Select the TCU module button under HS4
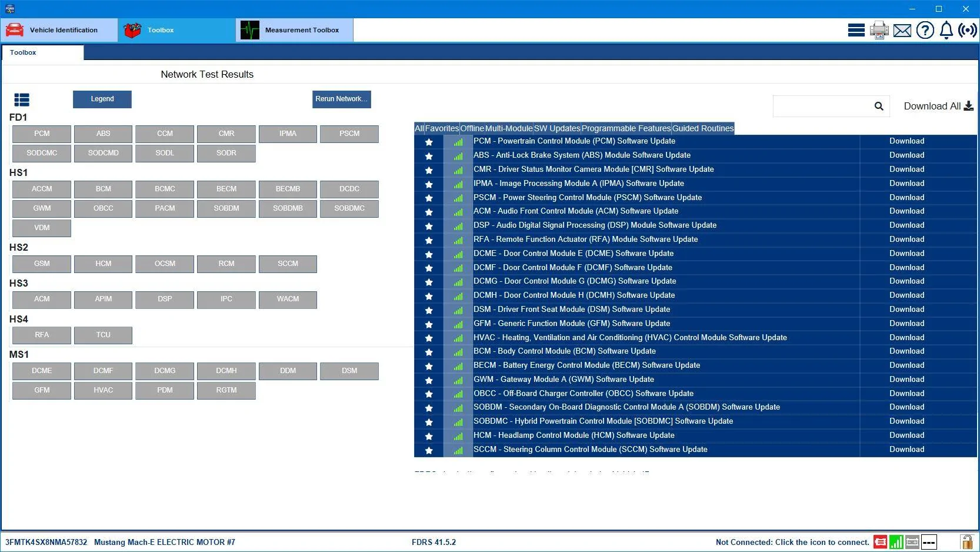This screenshot has width=980, height=552. (x=103, y=335)
